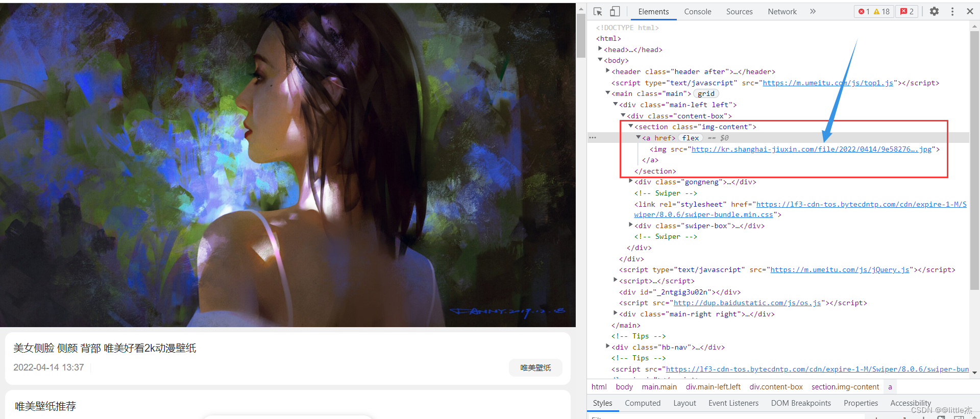Viewport: 980px width, 419px height.
Task: Show more DevTools tabs chevron
Action: pos(813,11)
